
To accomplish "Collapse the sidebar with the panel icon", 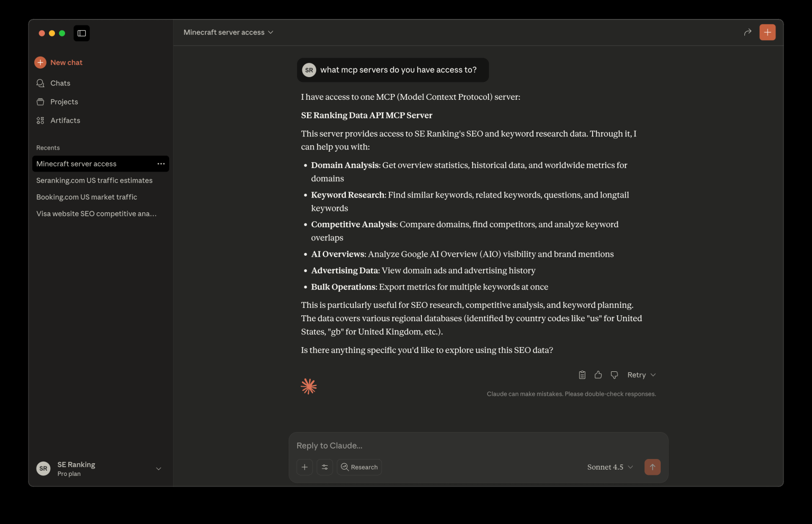I will (81, 33).
